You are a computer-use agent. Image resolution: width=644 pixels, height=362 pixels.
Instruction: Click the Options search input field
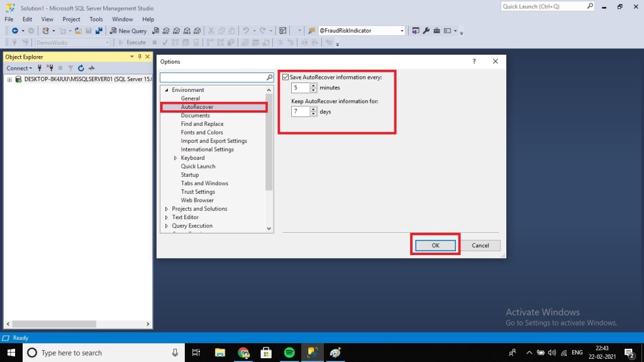pos(213,77)
